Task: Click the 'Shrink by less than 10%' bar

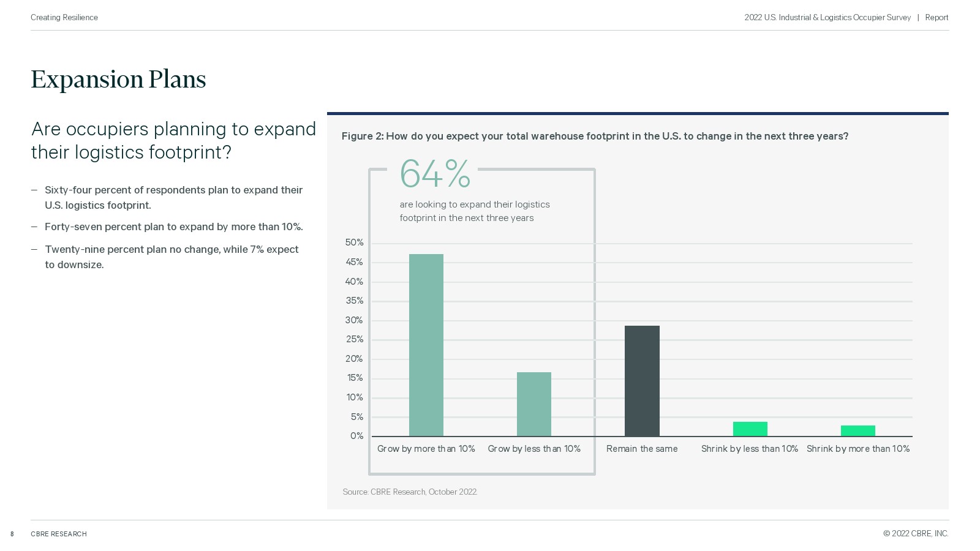Action: coord(750,429)
